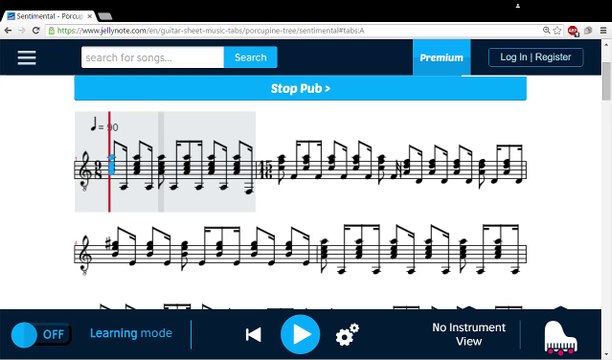Close the Sentimental browser tab

pos(89,16)
